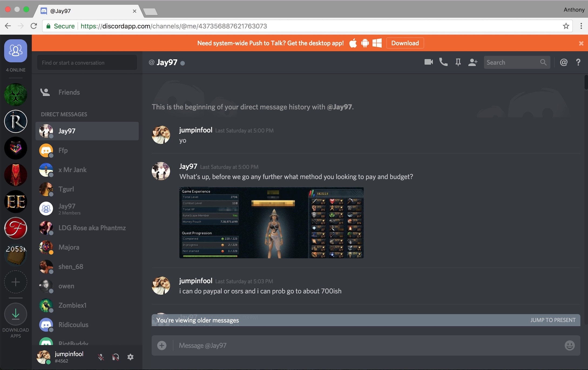
Task: Open user settings gear
Action: 130,357
